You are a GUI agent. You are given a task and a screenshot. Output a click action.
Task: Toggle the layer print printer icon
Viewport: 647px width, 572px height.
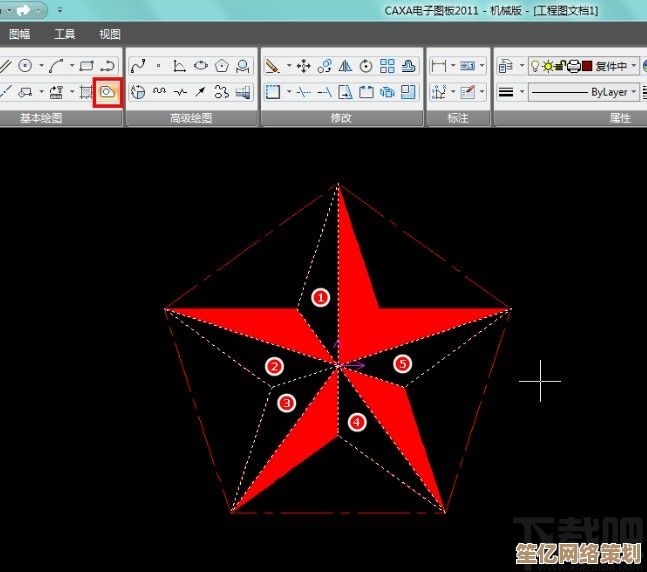tap(574, 66)
